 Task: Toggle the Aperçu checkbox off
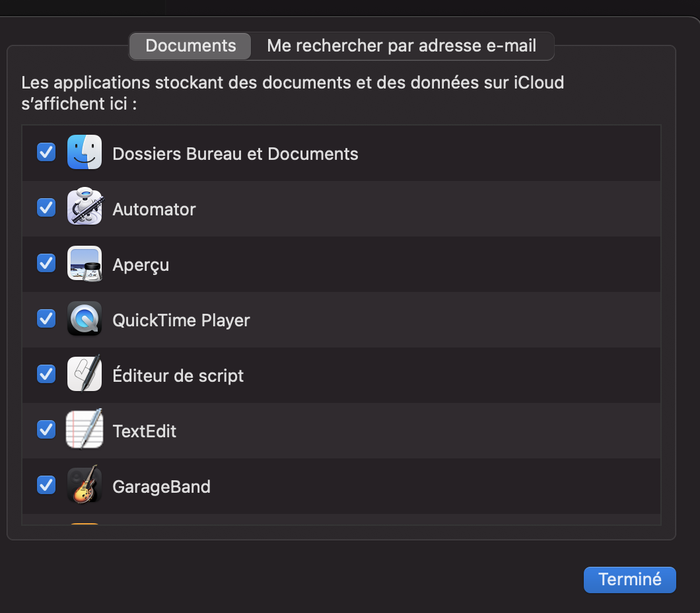[46, 264]
